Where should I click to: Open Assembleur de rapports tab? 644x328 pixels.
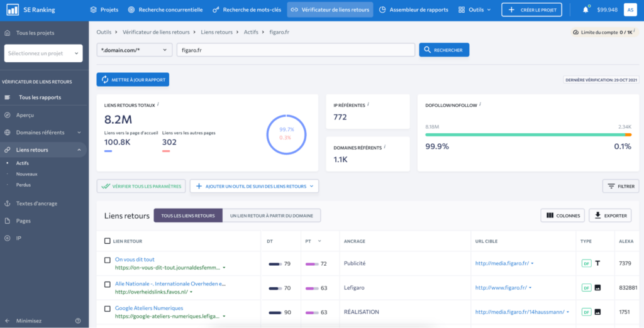(x=414, y=9)
